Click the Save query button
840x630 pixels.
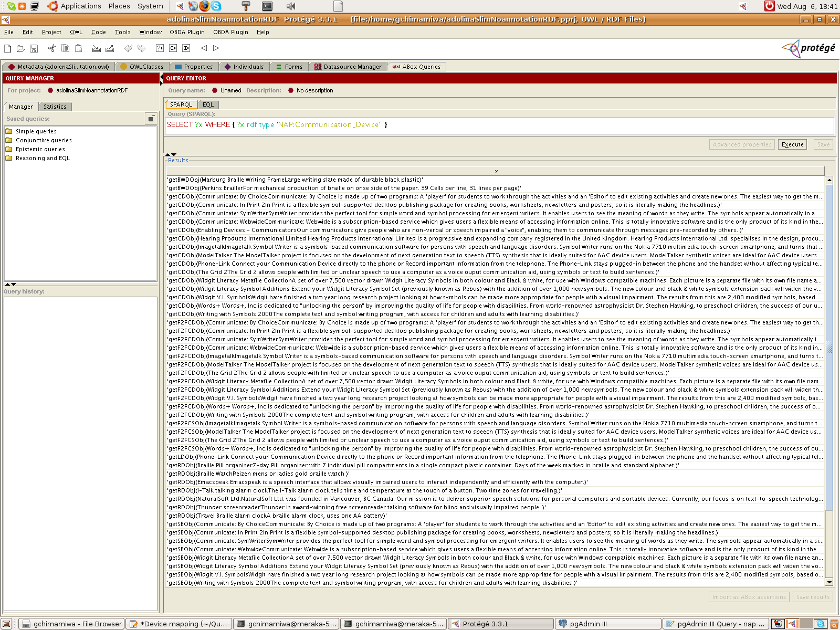coord(823,144)
